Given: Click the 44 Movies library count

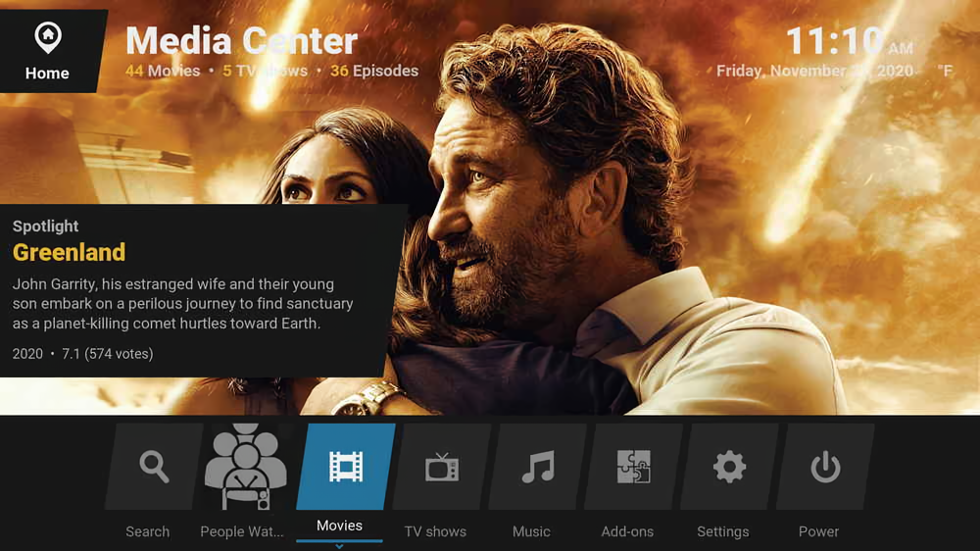Looking at the screenshot, I should coord(163,71).
